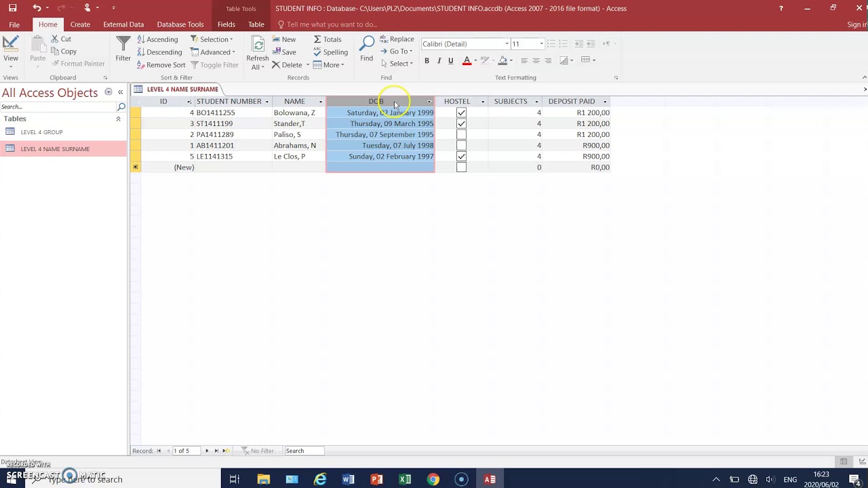Viewport: 868px width, 488px height.
Task: Go to next record in the navigator
Action: point(207,451)
